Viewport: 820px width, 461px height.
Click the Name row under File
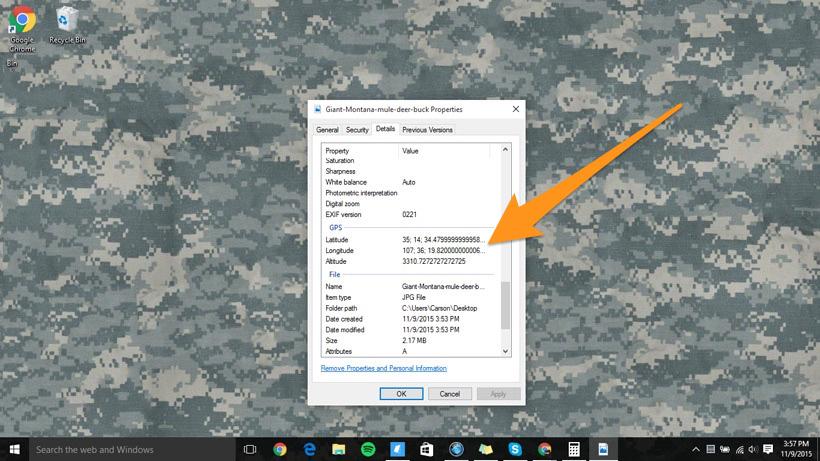pyautogui.click(x=407, y=286)
